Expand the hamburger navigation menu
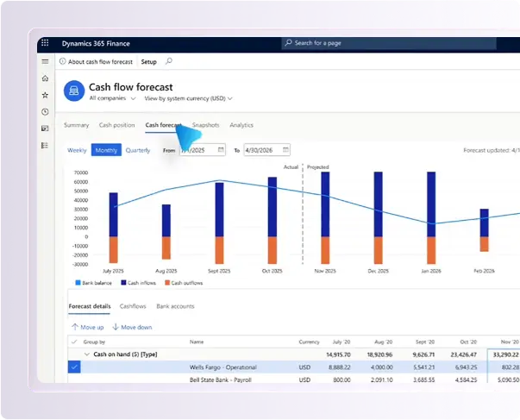The height and width of the screenshot is (420, 520). [45, 62]
